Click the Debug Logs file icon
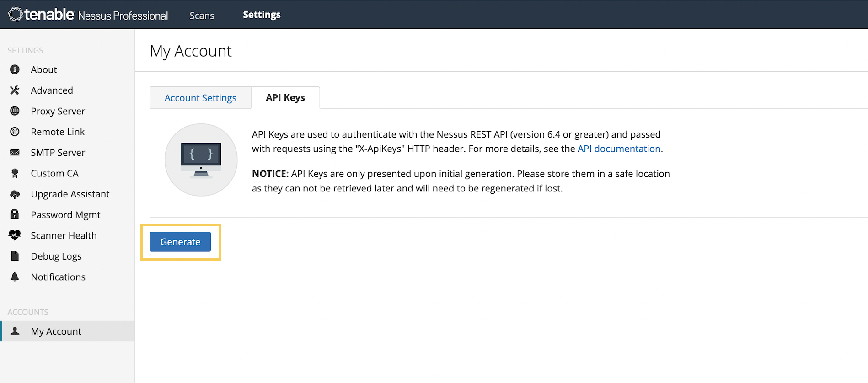 (15, 256)
